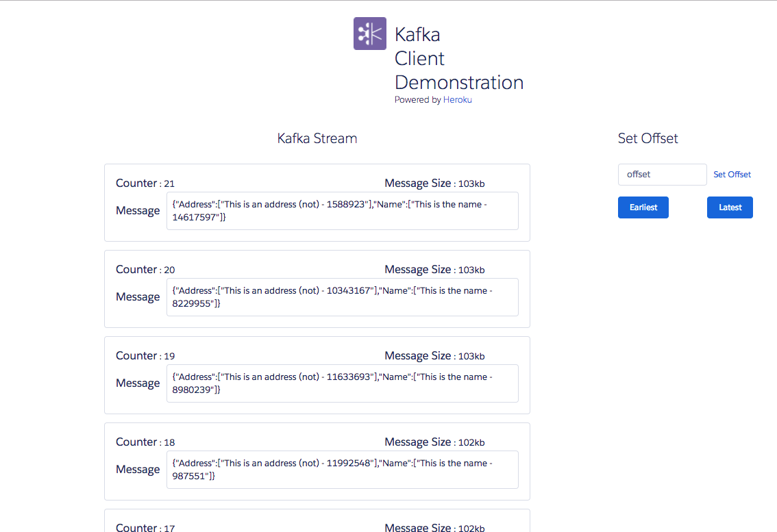Click the 'Counter : 17' label

coord(145,527)
